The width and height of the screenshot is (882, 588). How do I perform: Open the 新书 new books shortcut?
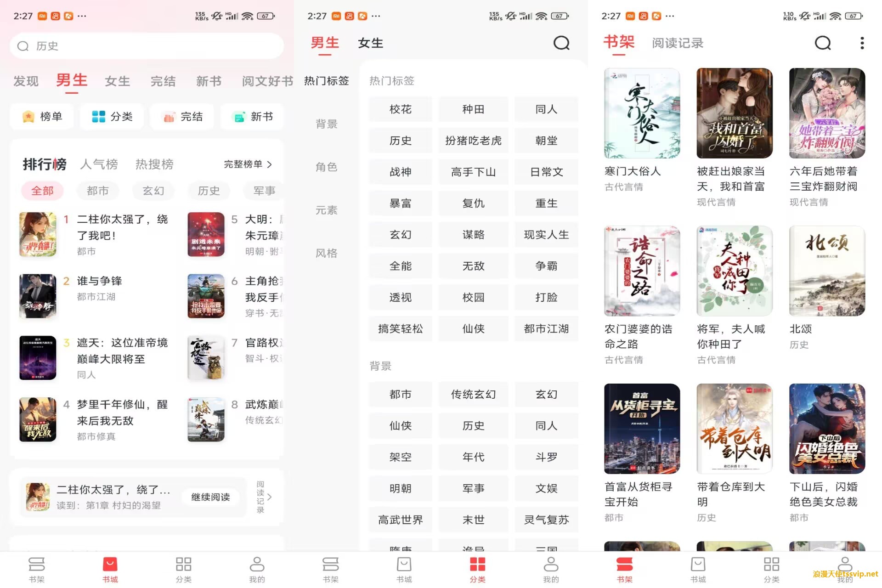[x=252, y=117]
